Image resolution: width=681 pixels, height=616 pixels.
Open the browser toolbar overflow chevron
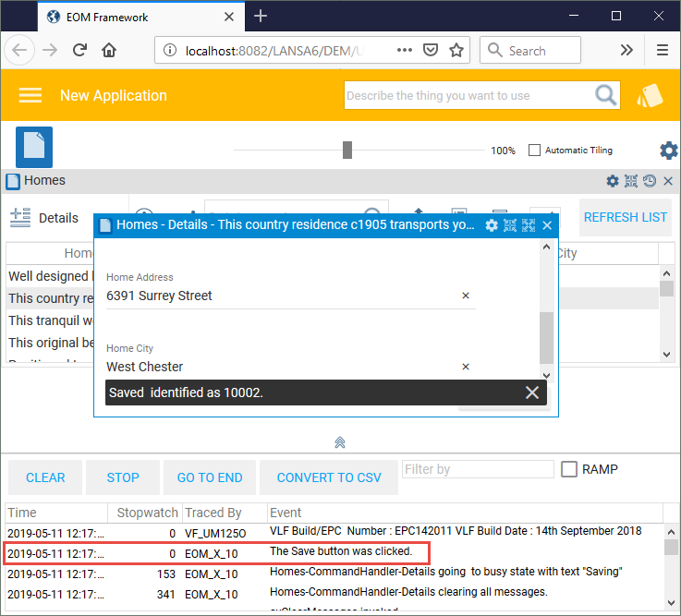click(626, 51)
